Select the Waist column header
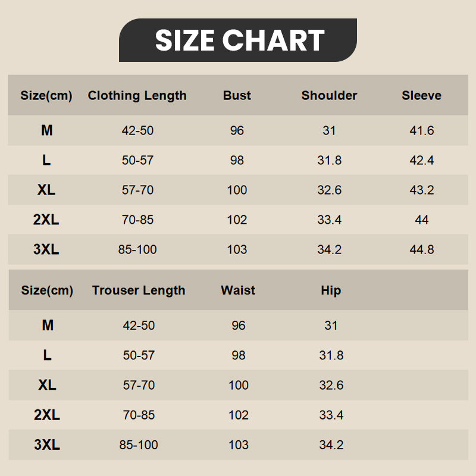The width and height of the screenshot is (476, 476). coord(238,290)
